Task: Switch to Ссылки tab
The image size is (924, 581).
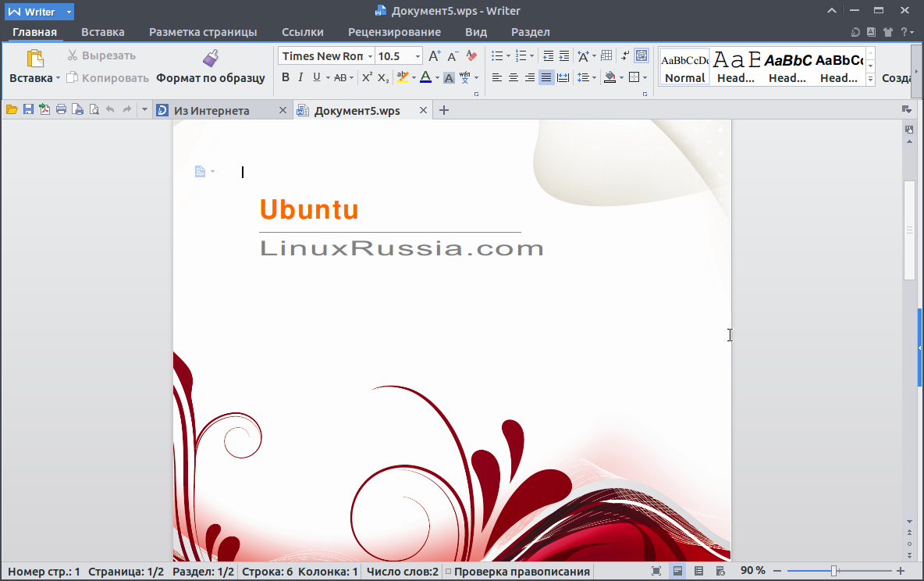Action: [302, 32]
